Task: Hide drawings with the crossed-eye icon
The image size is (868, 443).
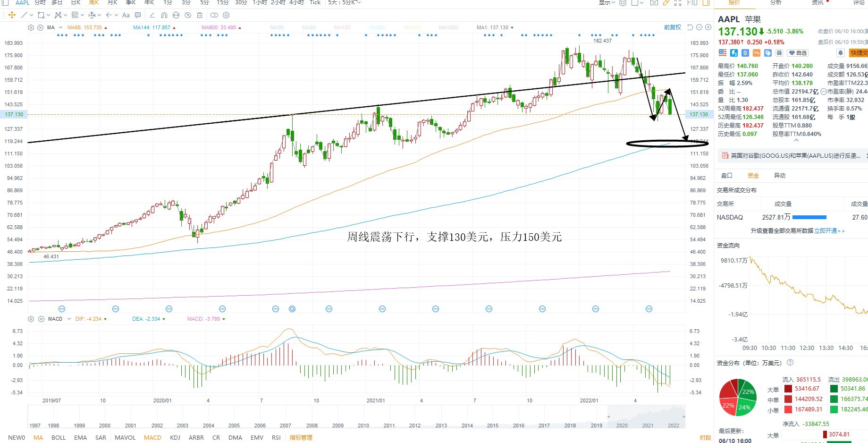Action: point(188,15)
